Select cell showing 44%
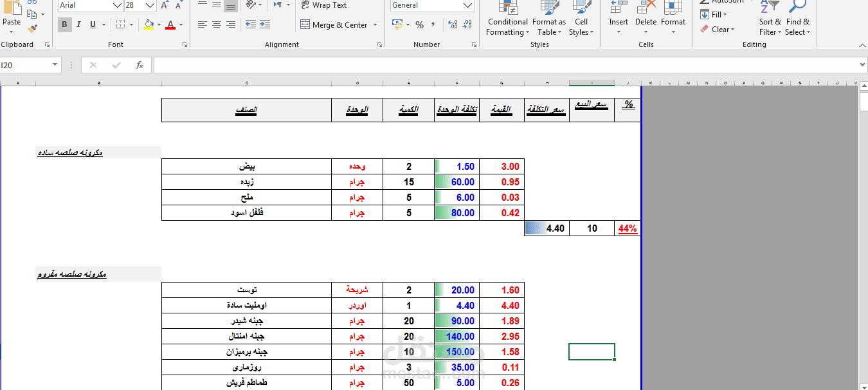Image resolution: width=868 pixels, height=390 pixels. pos(627,228)
